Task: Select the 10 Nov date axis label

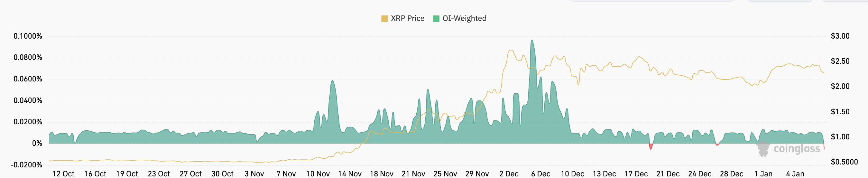Action: click(x=318, y=173)
